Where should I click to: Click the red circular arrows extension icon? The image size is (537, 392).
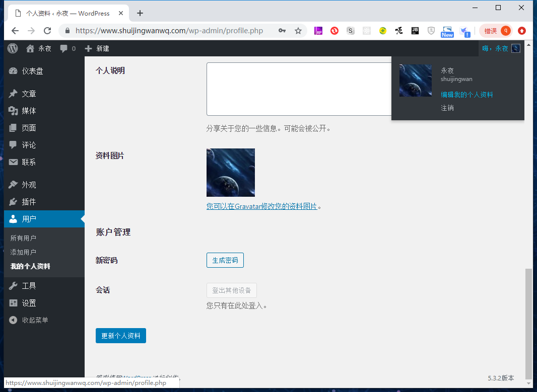click(334, 31)
